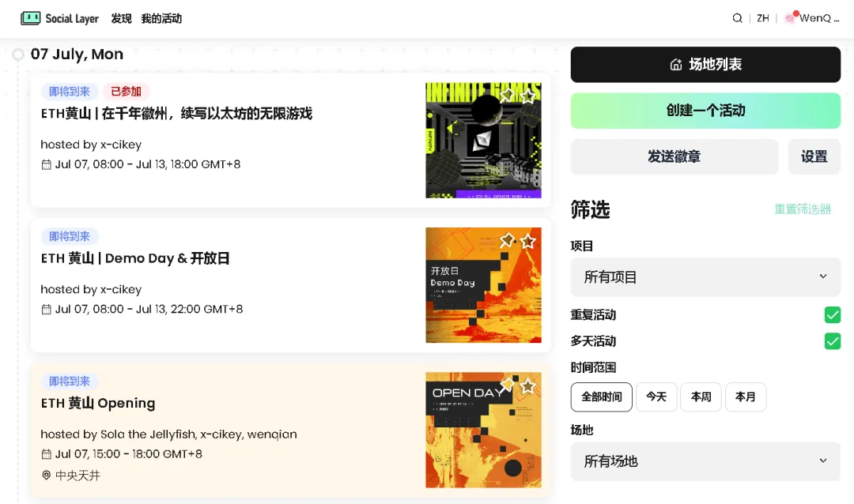Click the Social Layer logo icon
Viewport: 854px width, 504px height.
tap(31, 18)
